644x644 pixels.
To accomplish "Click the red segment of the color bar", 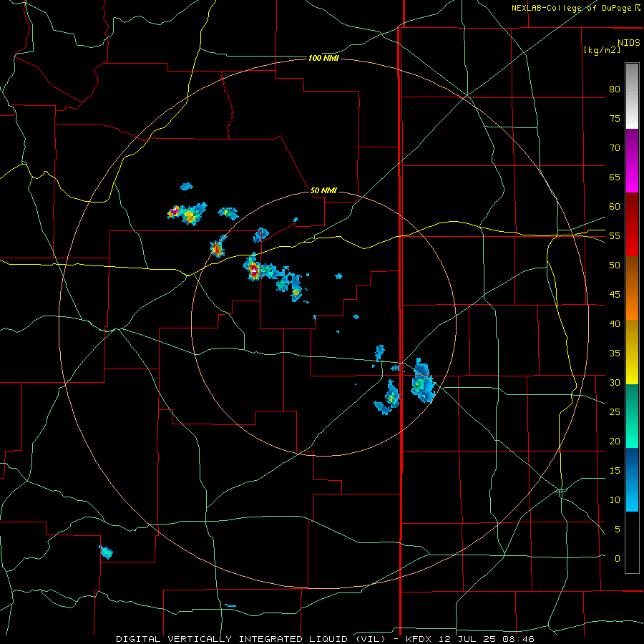I will coord(632,225).
